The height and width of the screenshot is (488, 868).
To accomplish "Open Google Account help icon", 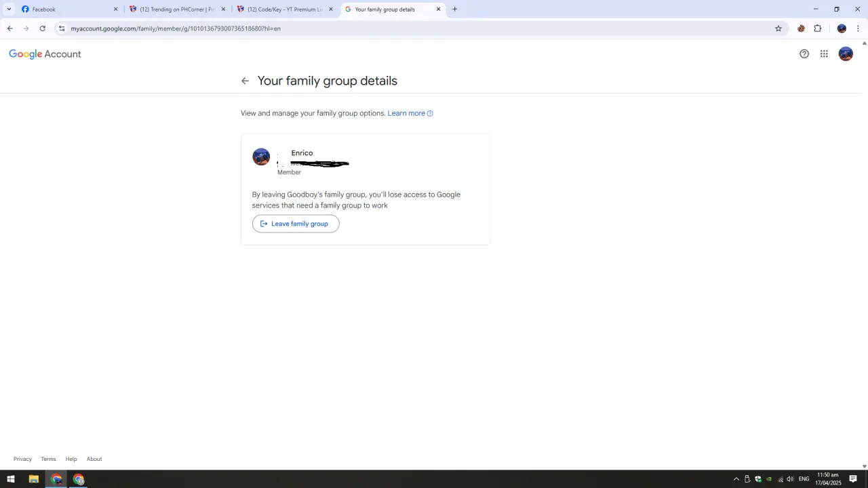I will click(804, 54).
